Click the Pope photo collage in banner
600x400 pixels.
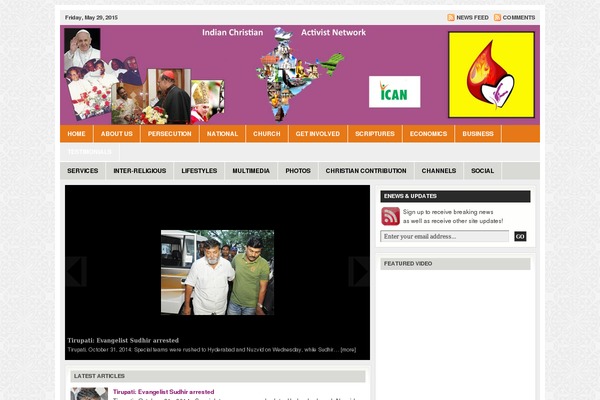pos(143,77)
